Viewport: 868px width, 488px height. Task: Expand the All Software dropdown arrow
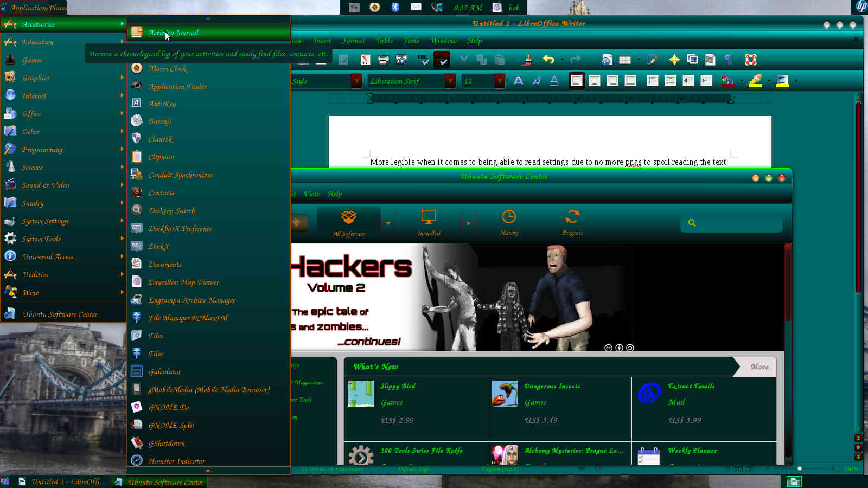pos(388,223)
